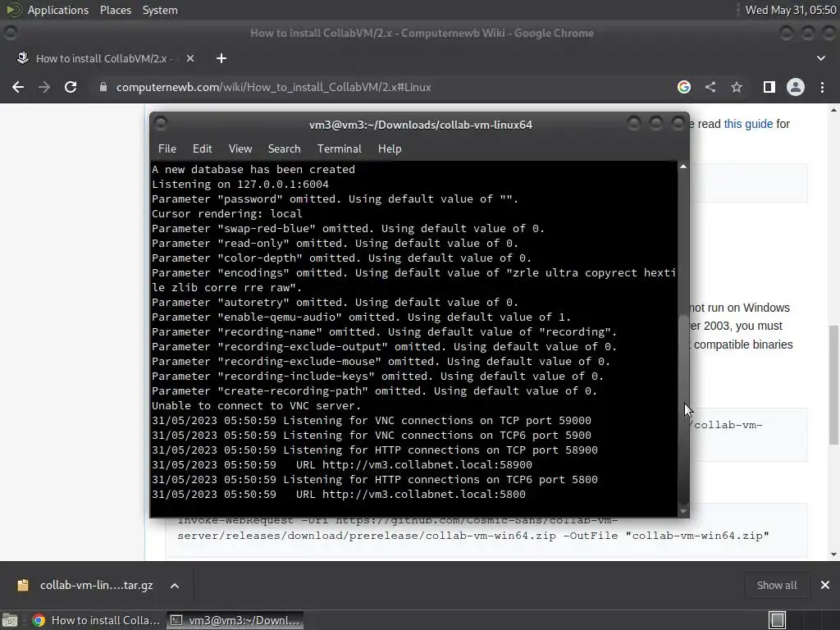
Task: Open the terminal's Terminal menu
Action: pyautogui.click(x=339, y=149)
